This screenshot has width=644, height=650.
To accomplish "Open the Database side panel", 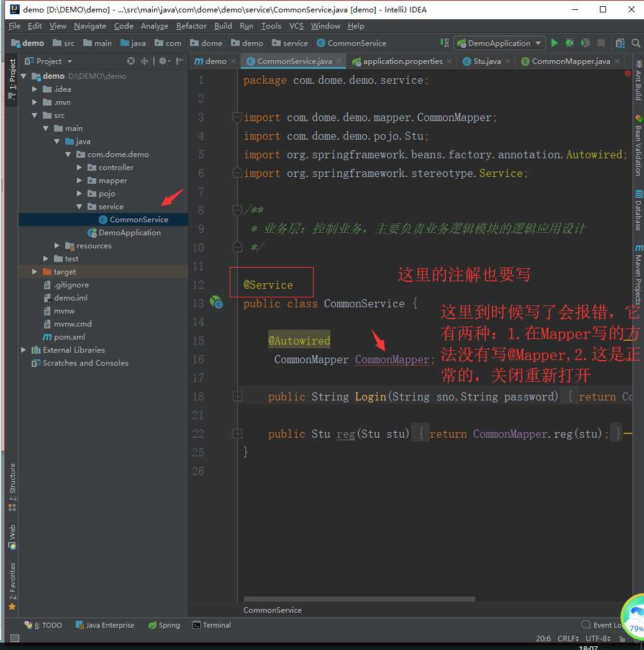I will 638,210.
